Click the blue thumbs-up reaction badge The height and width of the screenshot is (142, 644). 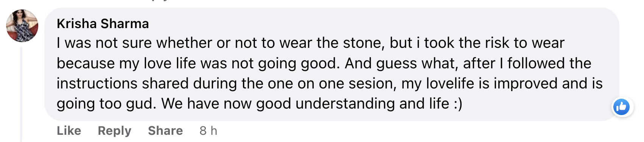[x=622, y=107]
